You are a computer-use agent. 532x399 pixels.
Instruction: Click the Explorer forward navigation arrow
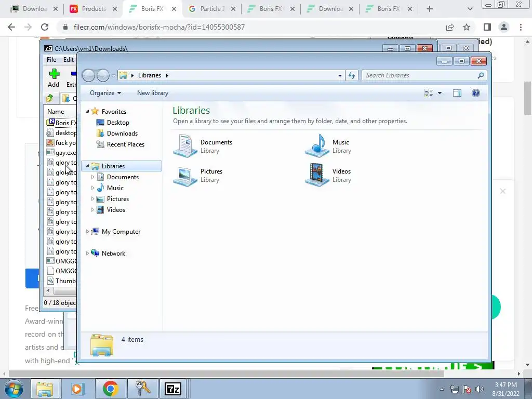point(103,75)
